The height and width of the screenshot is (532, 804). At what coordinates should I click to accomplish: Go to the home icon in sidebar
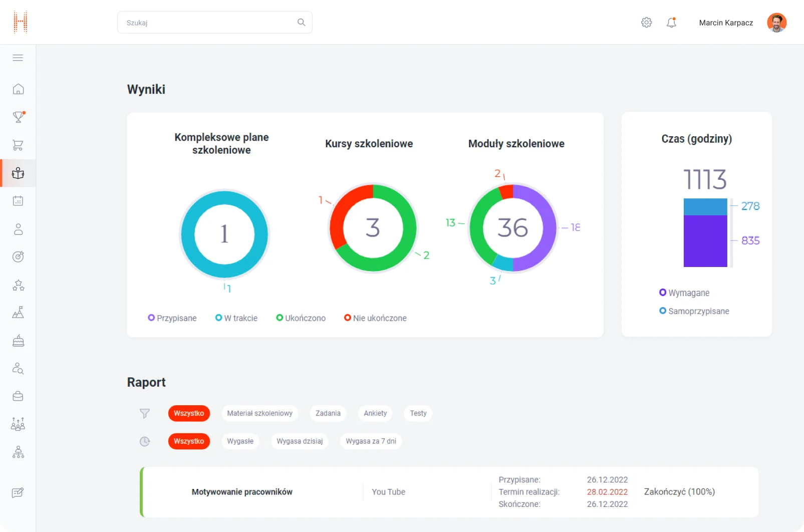[18, 89]
